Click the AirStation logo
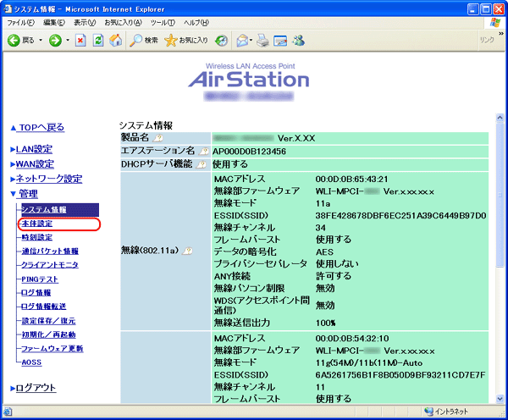Image resolution: width=508 pixels, height=420 pixels. tap(249, 80)
